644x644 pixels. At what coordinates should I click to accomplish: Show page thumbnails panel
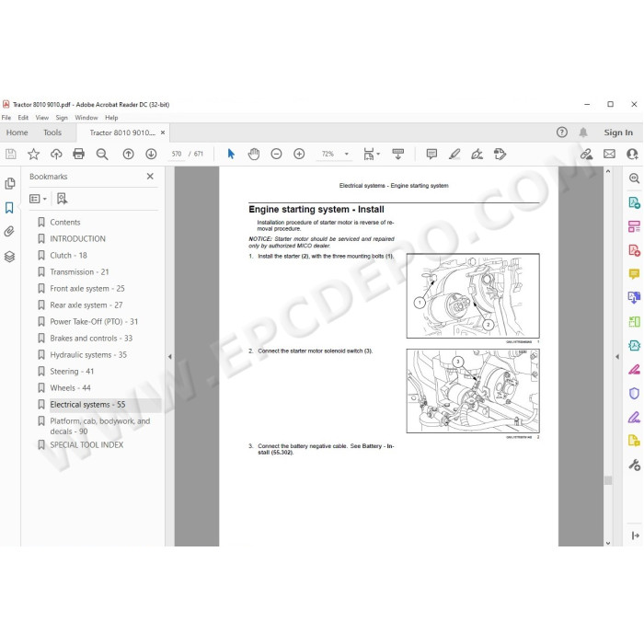point(10,183)
